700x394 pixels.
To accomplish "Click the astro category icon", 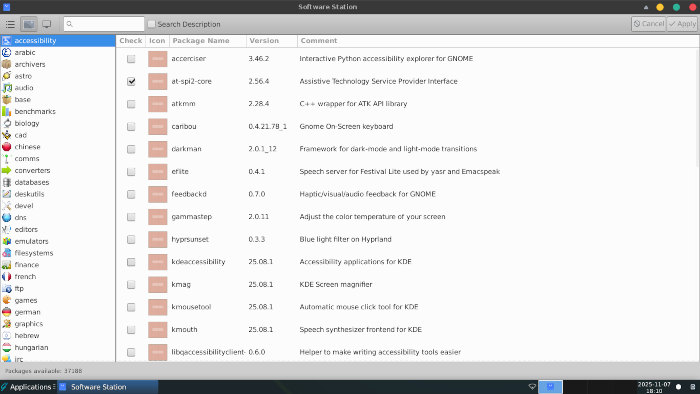I will 7,76.
